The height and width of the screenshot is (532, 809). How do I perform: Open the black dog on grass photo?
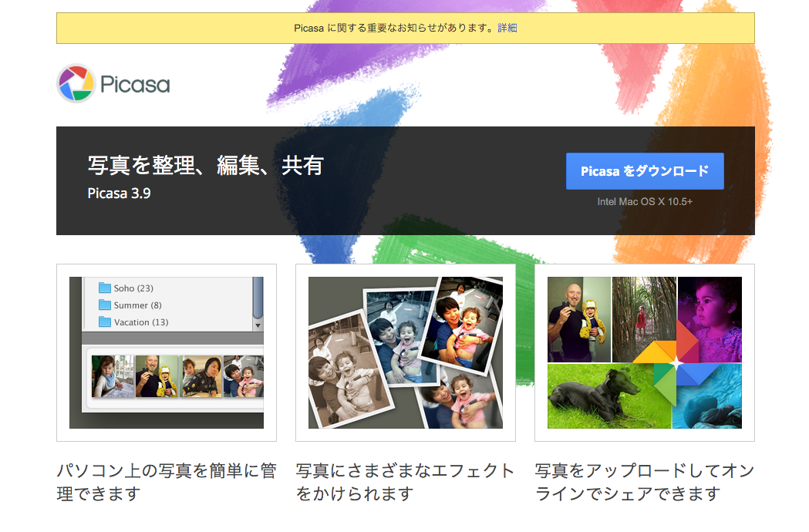[608, 396]
